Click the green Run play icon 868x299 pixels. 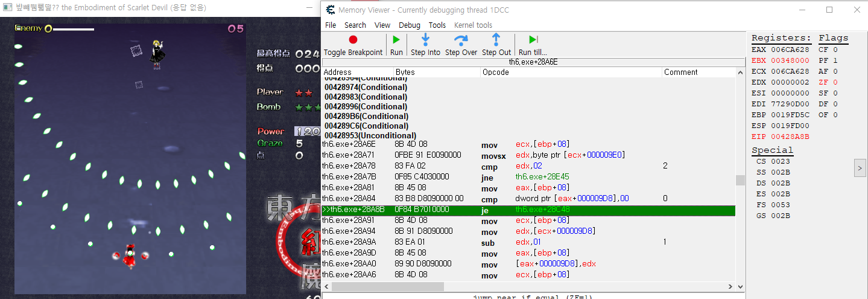coord(396,40)
